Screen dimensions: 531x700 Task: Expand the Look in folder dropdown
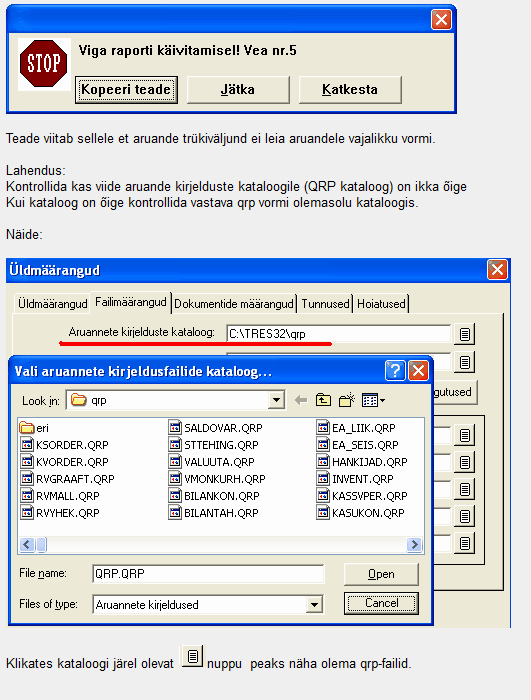click(276, 400)
